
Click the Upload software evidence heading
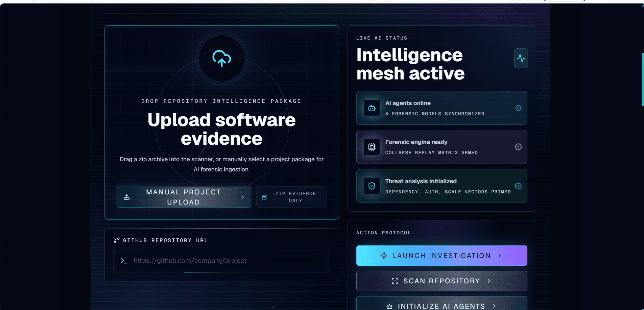pos(221,129)
